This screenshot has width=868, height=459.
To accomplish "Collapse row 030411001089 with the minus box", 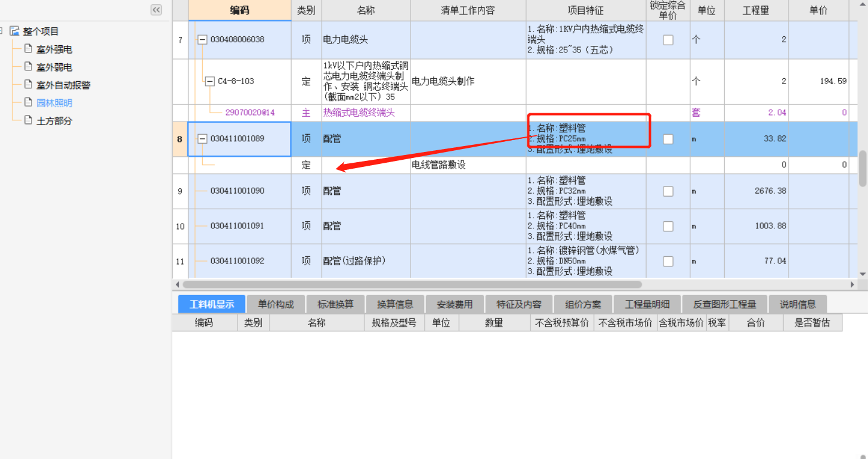I will 202,138.
